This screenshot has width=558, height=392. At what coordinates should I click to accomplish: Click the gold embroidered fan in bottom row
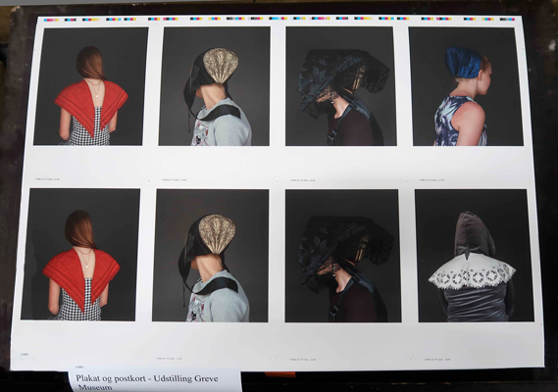(217, 233)
